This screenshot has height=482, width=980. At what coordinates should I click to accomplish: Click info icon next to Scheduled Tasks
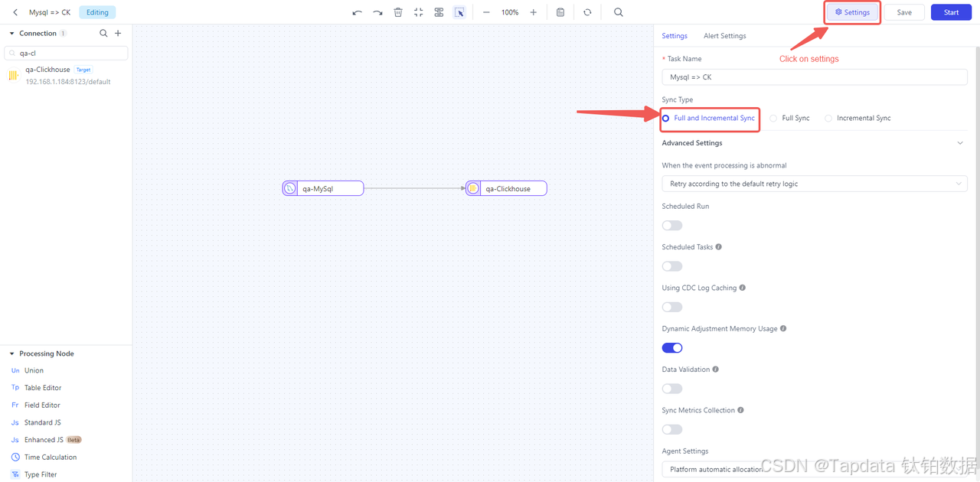719,247
